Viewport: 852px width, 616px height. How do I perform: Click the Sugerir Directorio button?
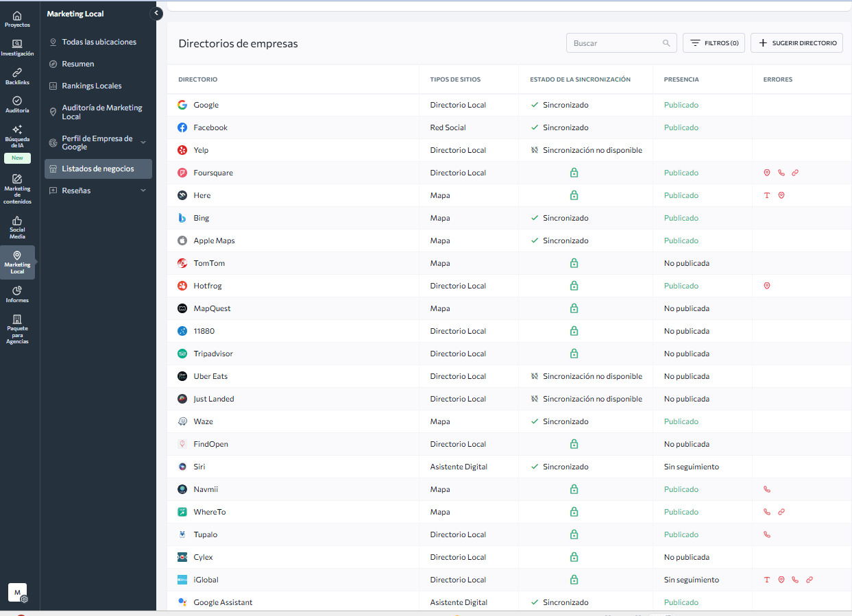click(x=796, y=43)
